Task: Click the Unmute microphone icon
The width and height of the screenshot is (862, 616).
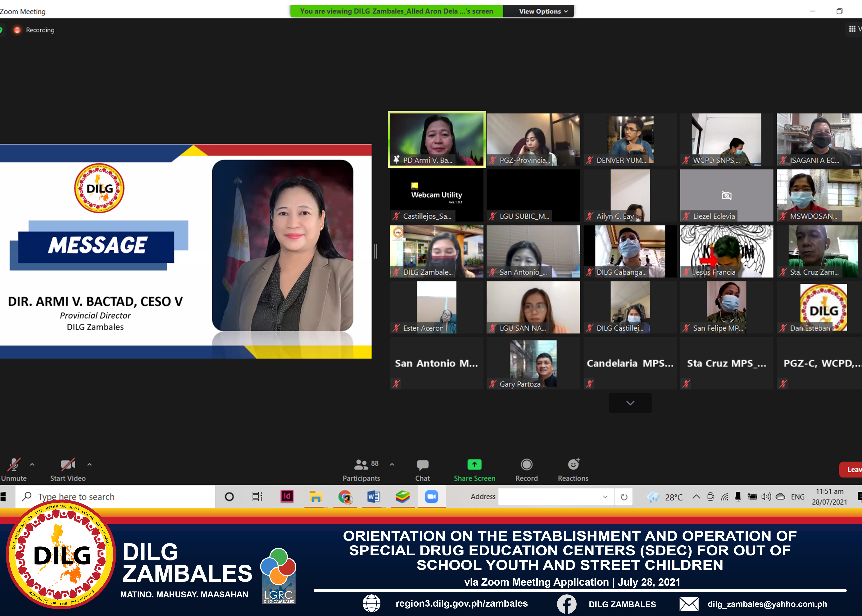Action: pyautogui.click(x=14, y=464)
